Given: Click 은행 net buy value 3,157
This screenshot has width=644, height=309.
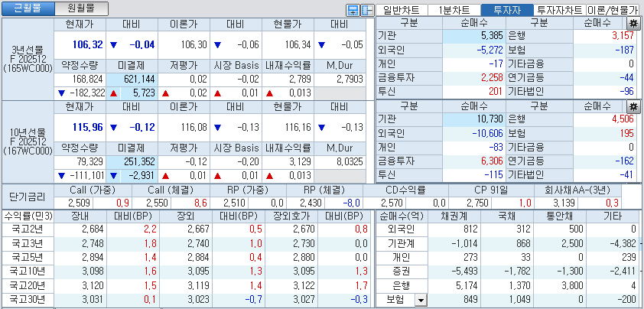Looking at the screenshot, I should 623,36.
